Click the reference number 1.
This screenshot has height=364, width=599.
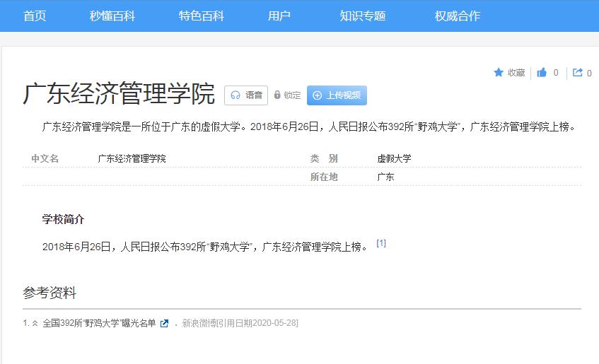26,323
